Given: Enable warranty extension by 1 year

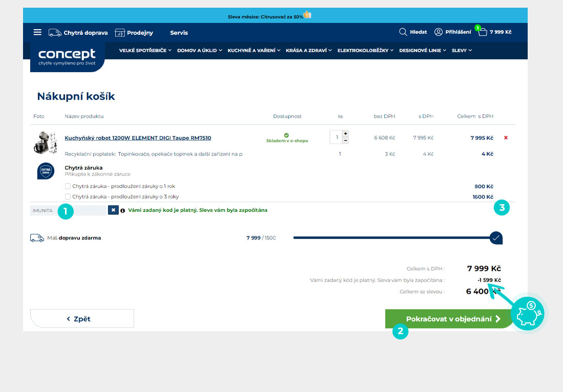Looking at the screenshot, I should coord(68,186).
